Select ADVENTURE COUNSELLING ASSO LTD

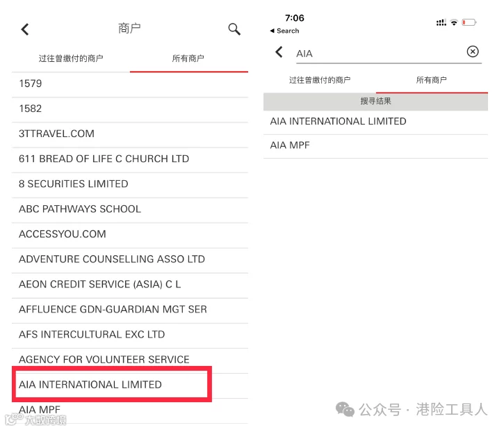tap(130, 260)
